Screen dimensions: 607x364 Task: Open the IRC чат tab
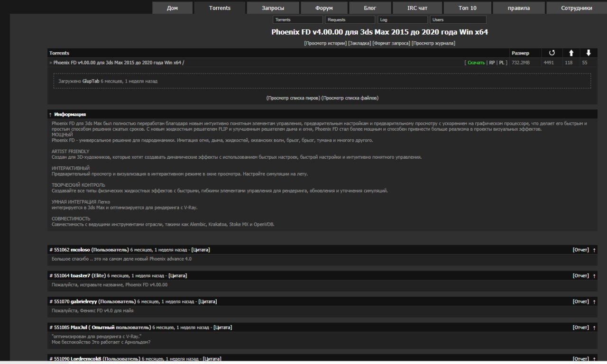(x=417, y=8)
